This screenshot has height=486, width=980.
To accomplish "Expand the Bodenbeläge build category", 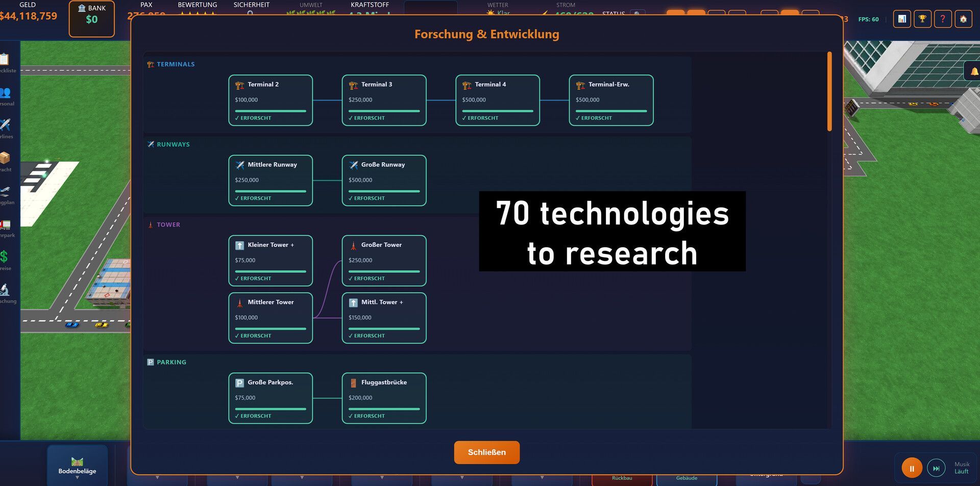I will click(77, 467).
